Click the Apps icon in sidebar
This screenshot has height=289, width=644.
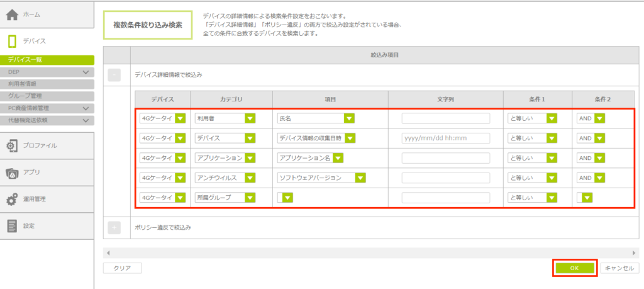coord(13,173)
